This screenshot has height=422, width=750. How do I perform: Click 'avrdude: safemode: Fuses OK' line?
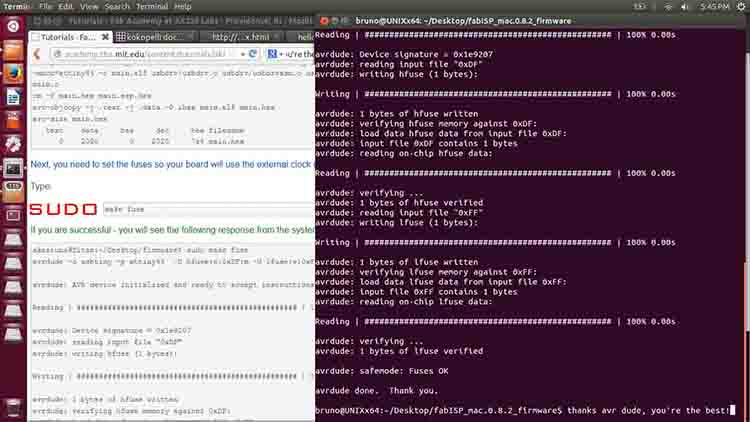tap(382, 371)
